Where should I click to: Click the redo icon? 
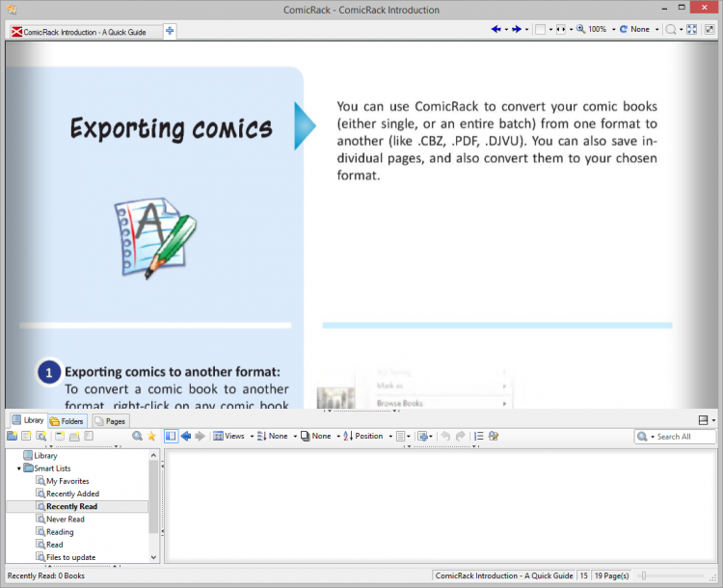460,436
